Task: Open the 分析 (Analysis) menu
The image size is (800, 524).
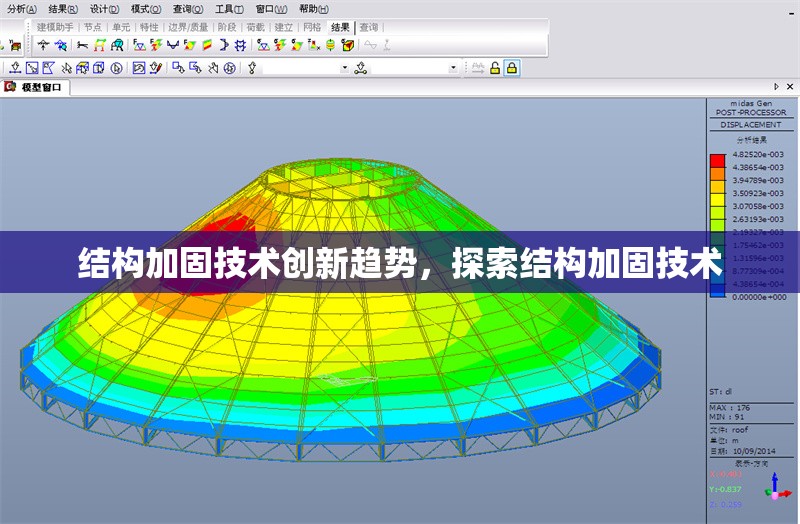Action: point(17,8)
